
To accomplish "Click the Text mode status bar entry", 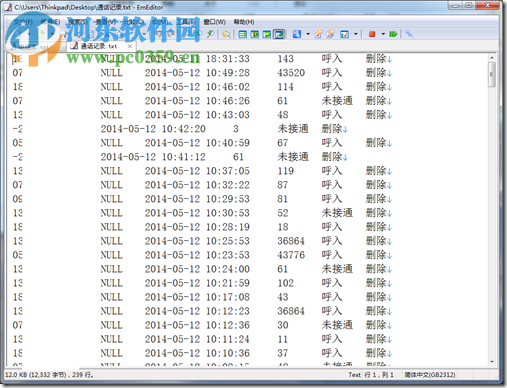I will 354,375.
